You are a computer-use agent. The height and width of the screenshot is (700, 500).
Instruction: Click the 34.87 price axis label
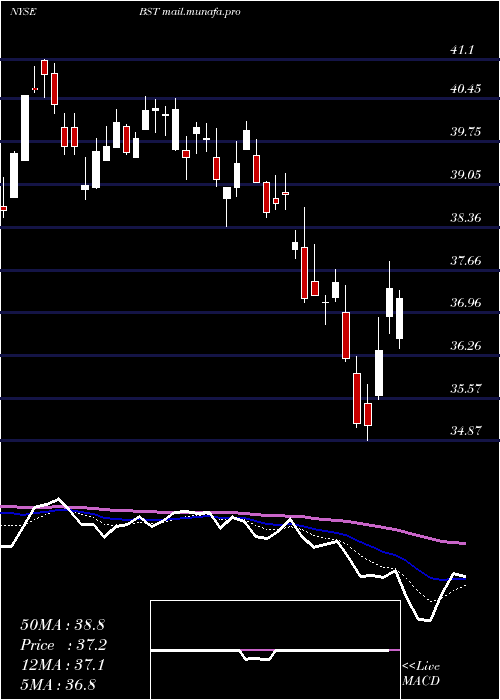pyautogui.click(x=465, y=431)
